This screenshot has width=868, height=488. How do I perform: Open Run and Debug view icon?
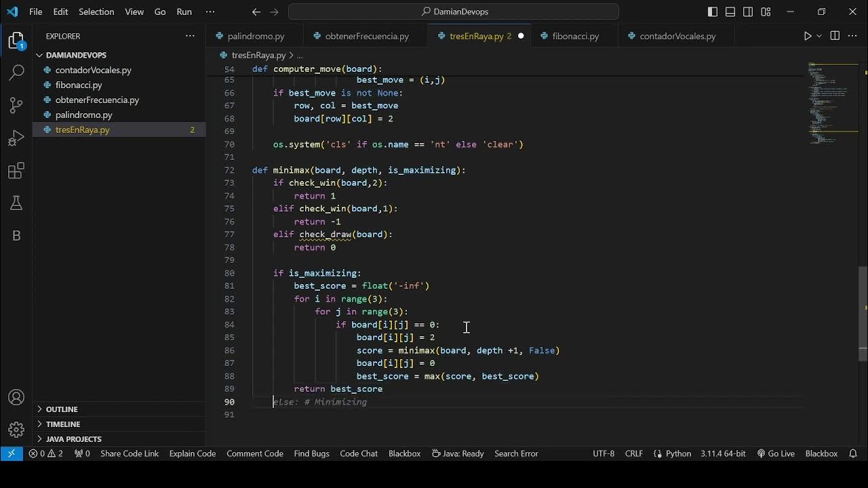click(x=16, y=138)
